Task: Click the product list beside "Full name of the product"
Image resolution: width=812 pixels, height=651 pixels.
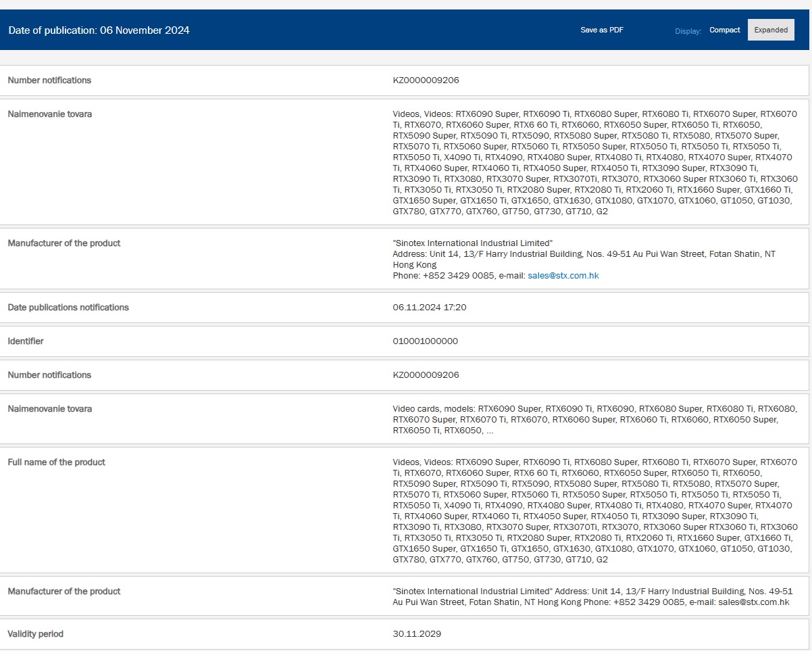Action: [x=595, y=511]
